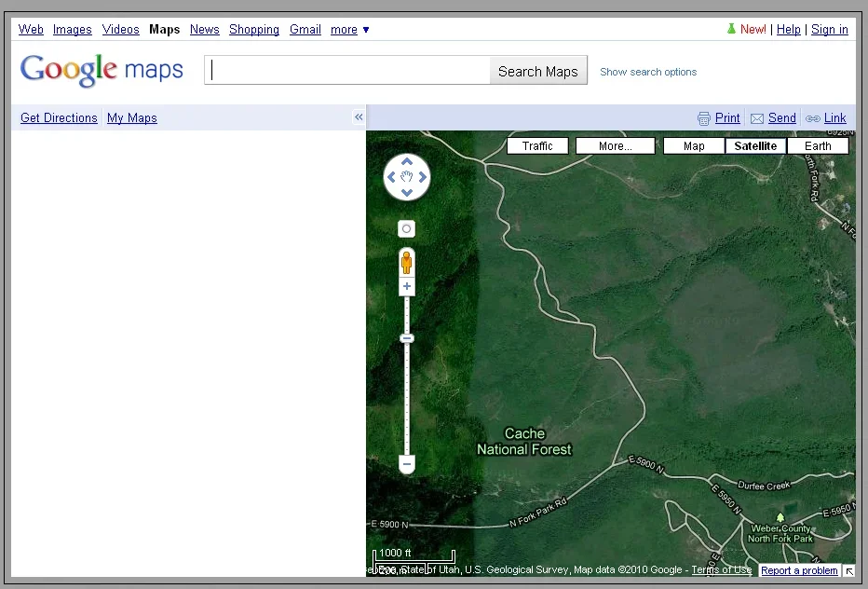Select the orange Pegman Street View icon
868x589 pixels.
pyautogui.click(x=406, y=263)
